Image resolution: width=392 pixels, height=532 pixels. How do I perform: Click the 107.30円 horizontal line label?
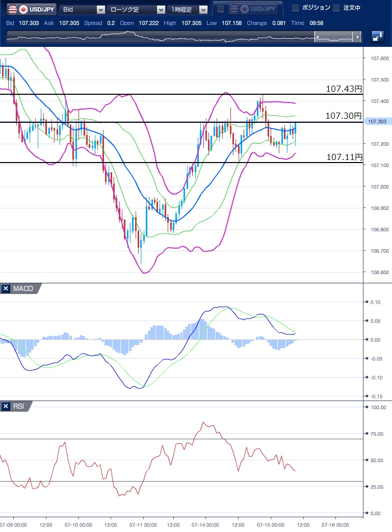coord(344,116)
